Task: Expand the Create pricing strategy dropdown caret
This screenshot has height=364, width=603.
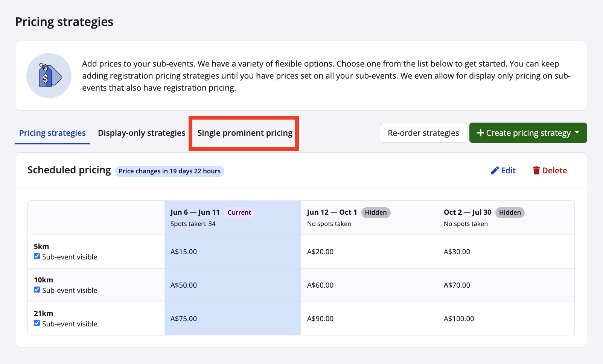Action: coord(577,133)
